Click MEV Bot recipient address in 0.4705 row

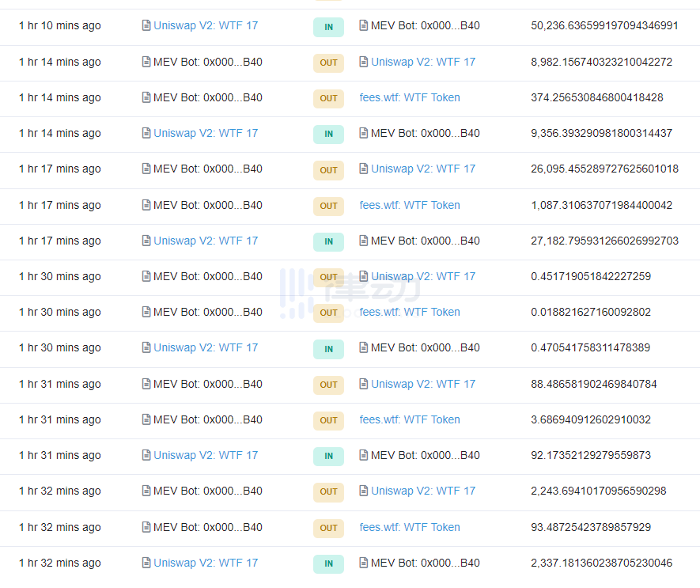click(x=425, y=347)
